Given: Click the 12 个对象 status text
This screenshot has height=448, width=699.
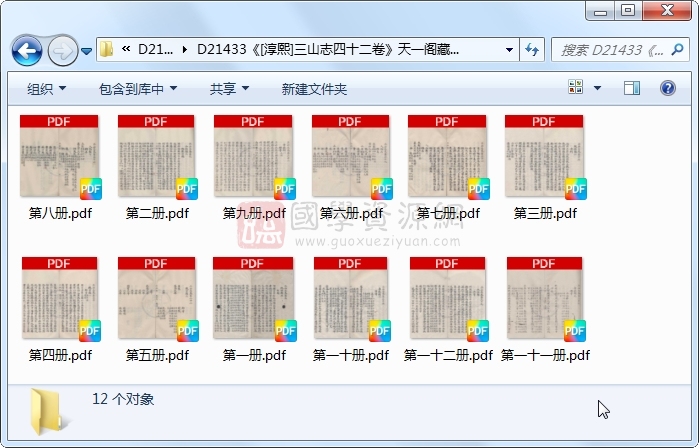Looking at the screenshot, I should [x=123, y=399].
